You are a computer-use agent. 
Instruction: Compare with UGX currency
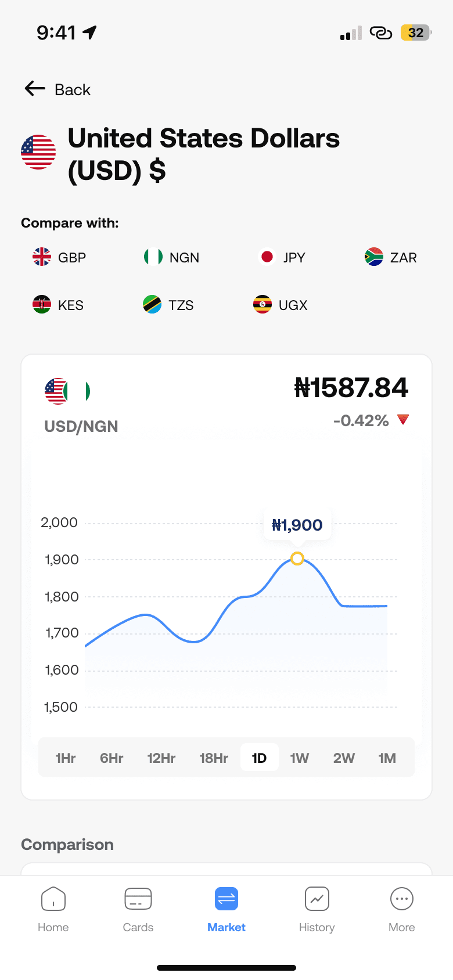tap(281, 304)
